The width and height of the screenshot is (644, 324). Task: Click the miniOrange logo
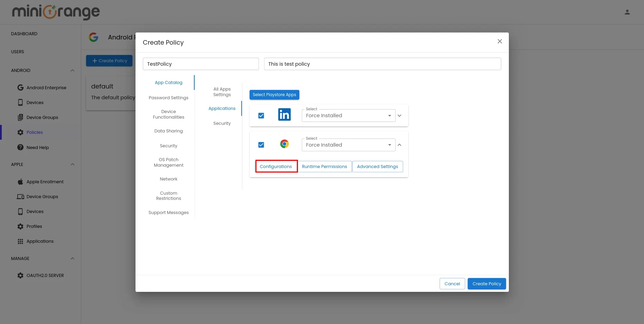coord(55,12)
